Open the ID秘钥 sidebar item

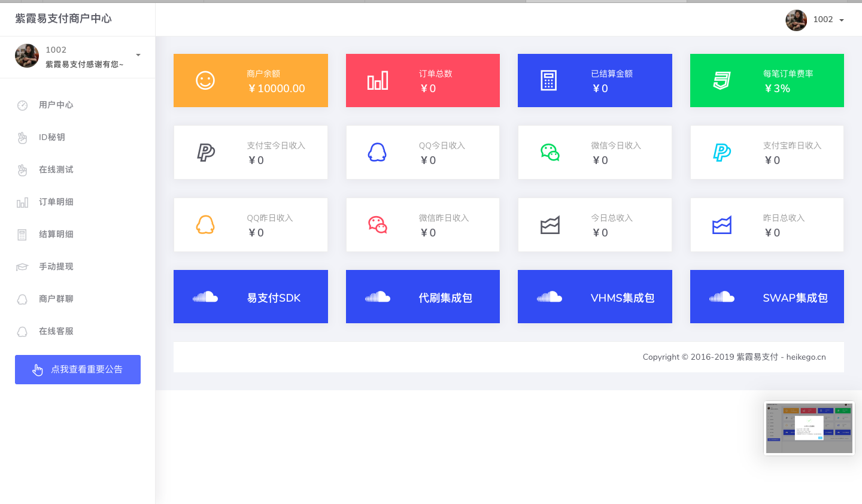(52, 138)
